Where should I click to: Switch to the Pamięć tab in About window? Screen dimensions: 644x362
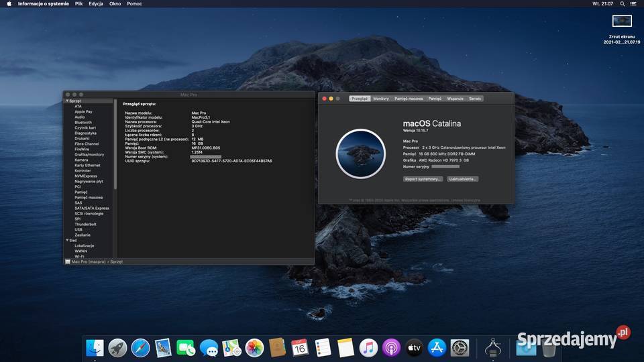click(435, 99)
